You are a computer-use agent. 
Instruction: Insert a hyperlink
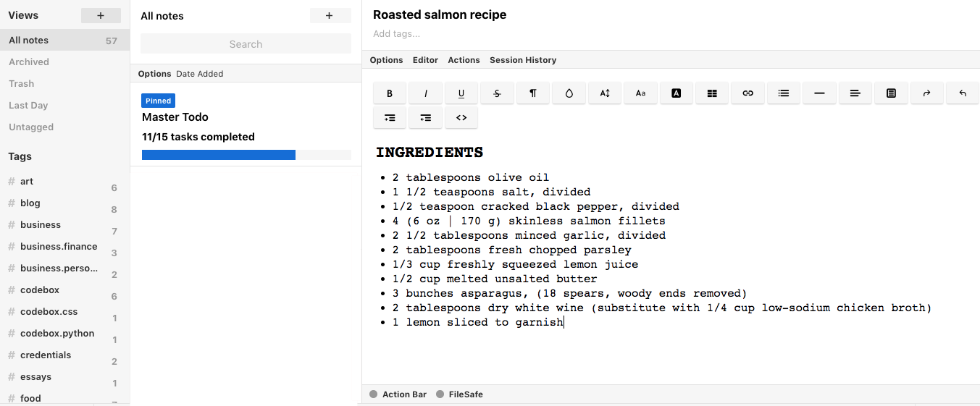(x=747, y=93)
